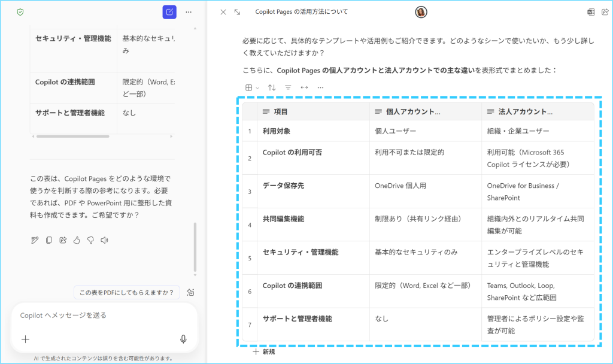
Task: Click the page title Copilot Pages の活用方法について
Action: pos(302,12)
